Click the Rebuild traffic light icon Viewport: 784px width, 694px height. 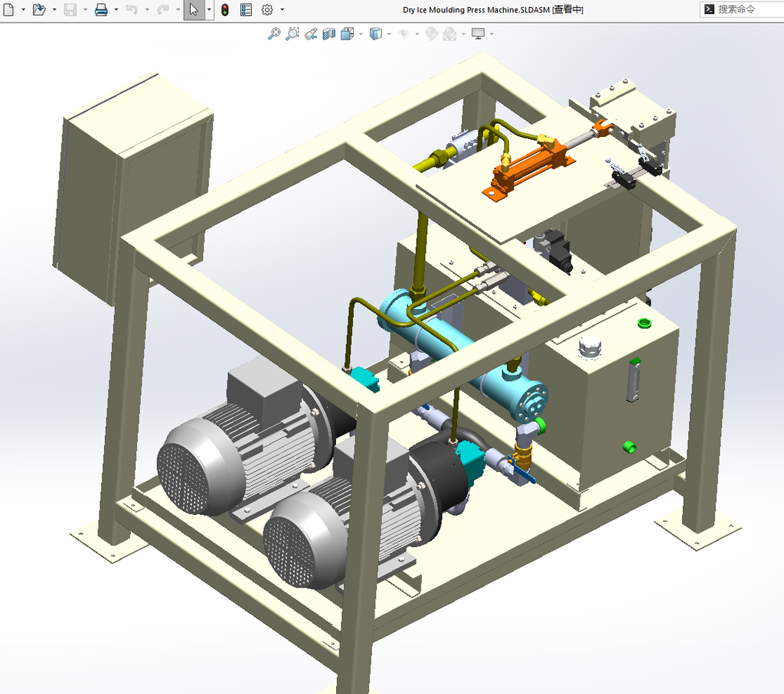tap(225, 9)
